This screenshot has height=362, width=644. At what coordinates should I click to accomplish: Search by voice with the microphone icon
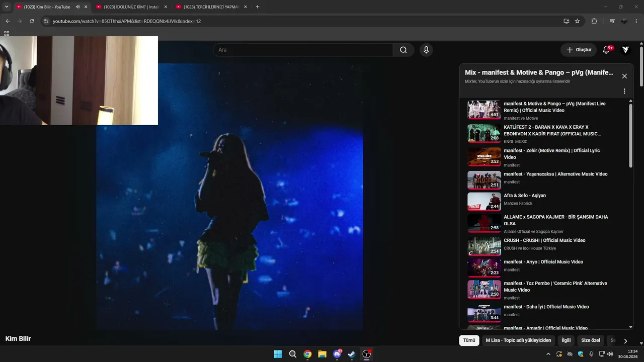pyautogui.click(x=426, y=50)
